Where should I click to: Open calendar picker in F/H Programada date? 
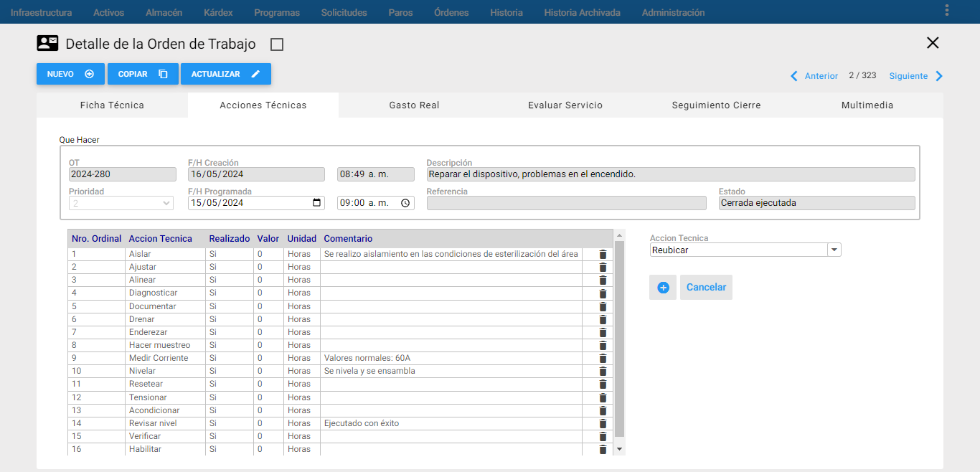click(318, 203)
